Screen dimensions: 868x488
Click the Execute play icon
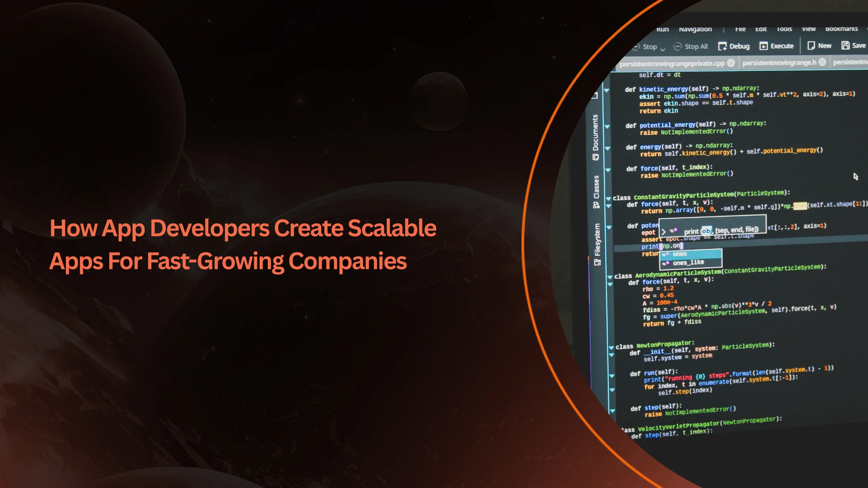[x=763, y=46]
